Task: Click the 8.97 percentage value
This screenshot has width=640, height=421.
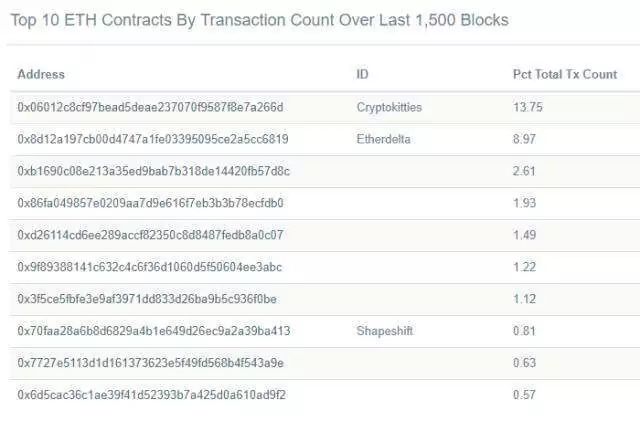Action: (524, 139)
